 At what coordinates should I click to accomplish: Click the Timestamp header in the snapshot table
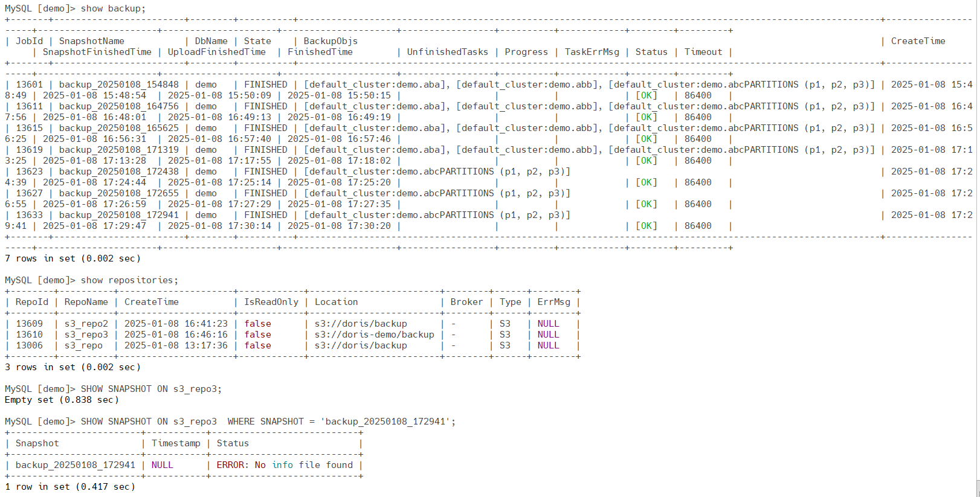tap(176, 443)
